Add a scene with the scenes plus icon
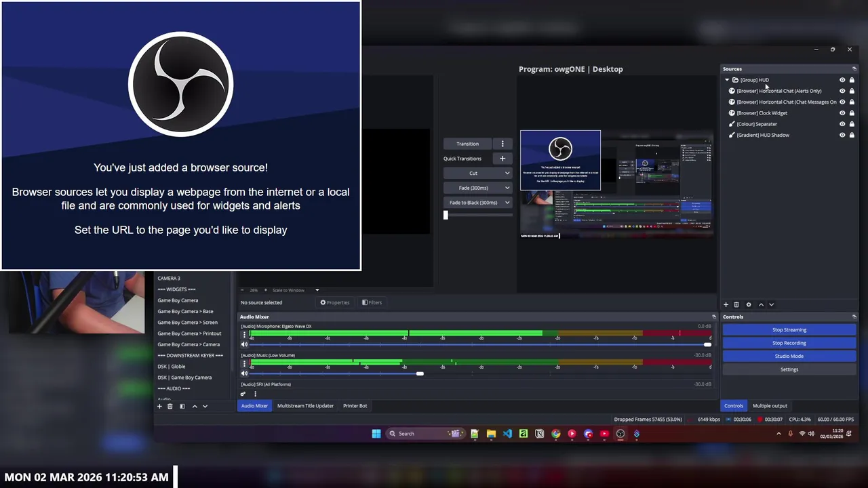This screenshot has width=868, height=488. 160,406
